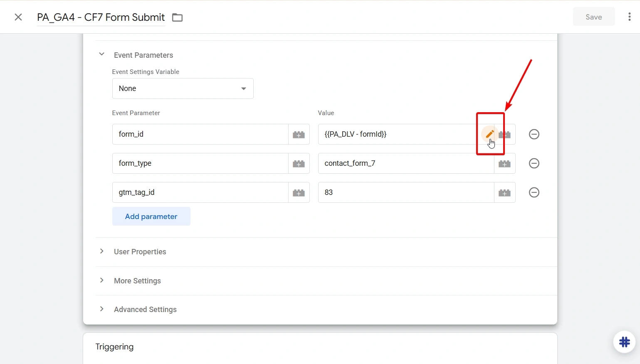Insert variable for form_type parameter name
640x364 pixels.
(299, 163)
